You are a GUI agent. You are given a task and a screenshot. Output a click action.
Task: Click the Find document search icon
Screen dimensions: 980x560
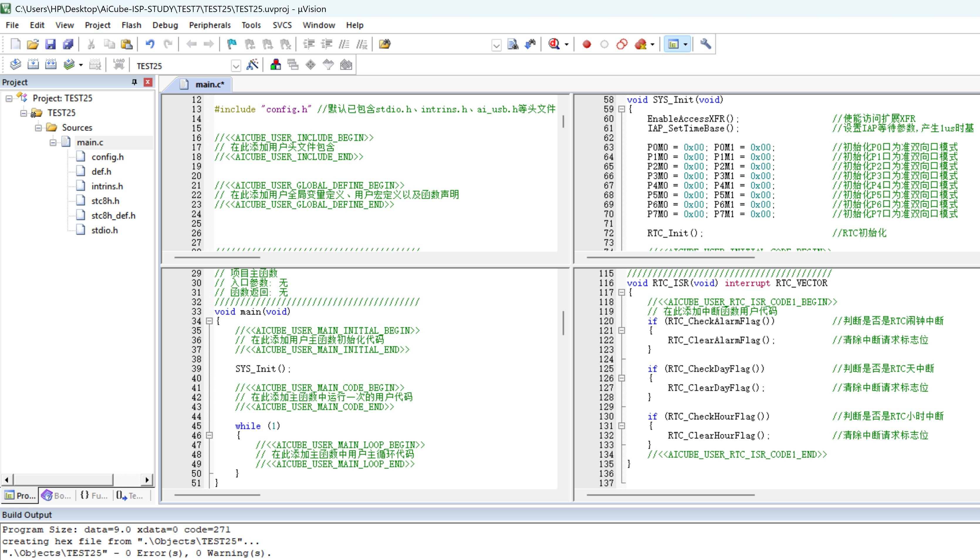pyautogui.click(x=513, y=44)
